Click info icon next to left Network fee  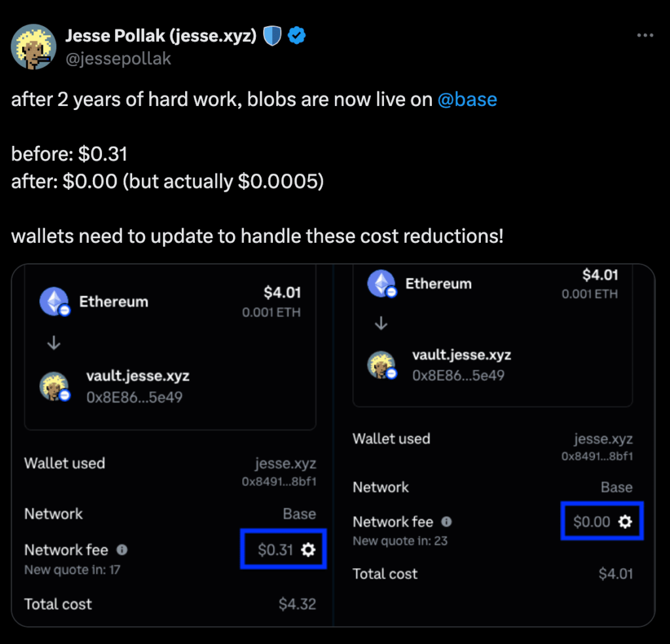[x=122, y=550]
